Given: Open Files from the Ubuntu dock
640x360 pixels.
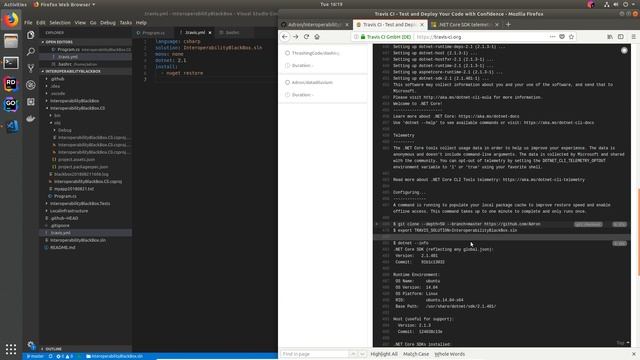Looking at the screenshot, I should [x=11, y=41].
